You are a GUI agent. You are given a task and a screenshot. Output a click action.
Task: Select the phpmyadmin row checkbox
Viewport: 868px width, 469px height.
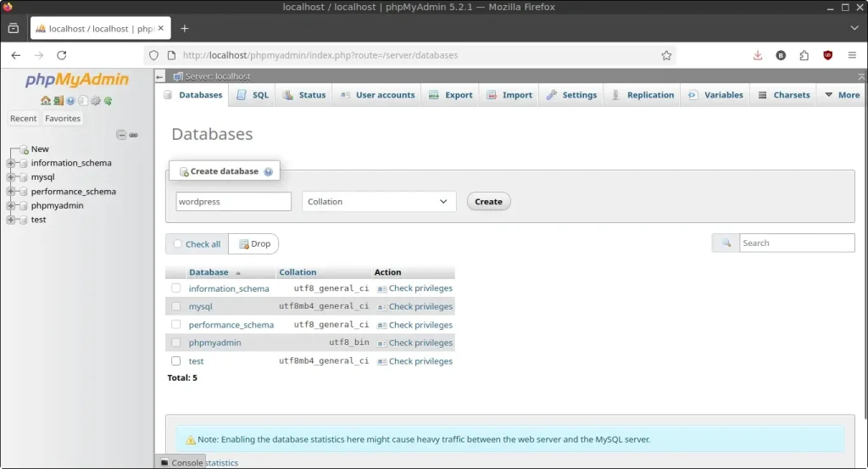[x=175, y=343]
